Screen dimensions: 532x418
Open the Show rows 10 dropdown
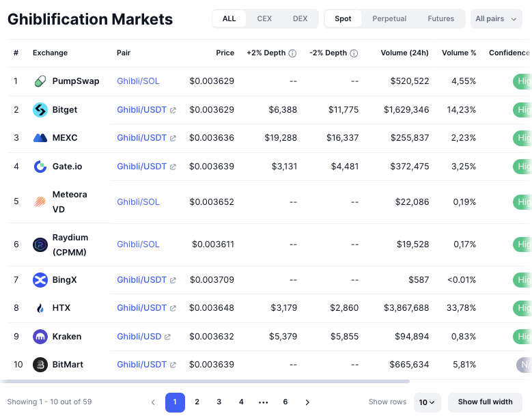click(427, 402)
